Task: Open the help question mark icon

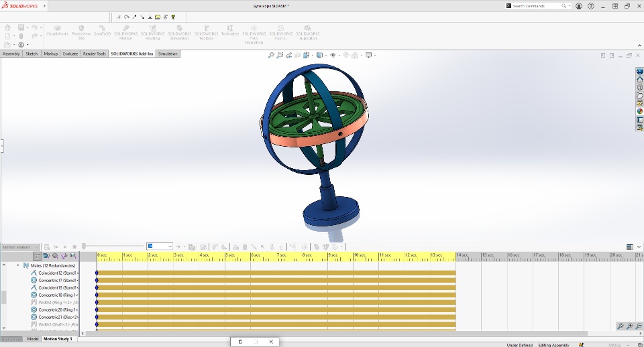Action: coord(590,6)
